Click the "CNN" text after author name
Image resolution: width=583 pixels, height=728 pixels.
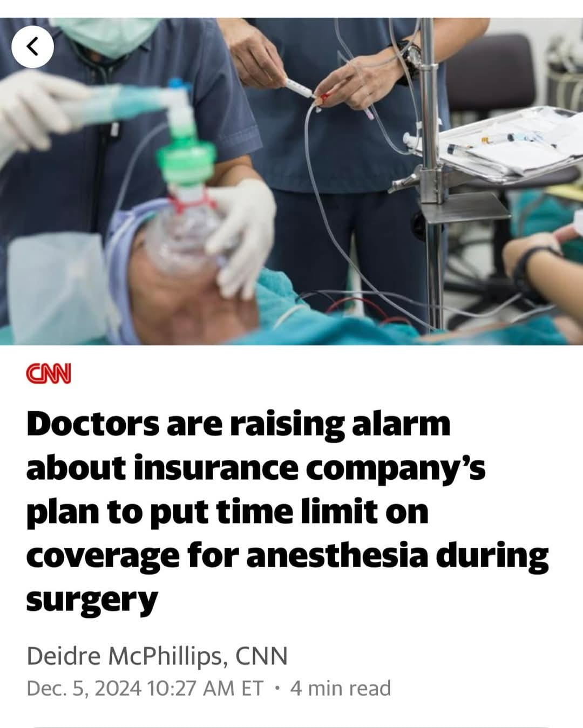pos(262,656)
